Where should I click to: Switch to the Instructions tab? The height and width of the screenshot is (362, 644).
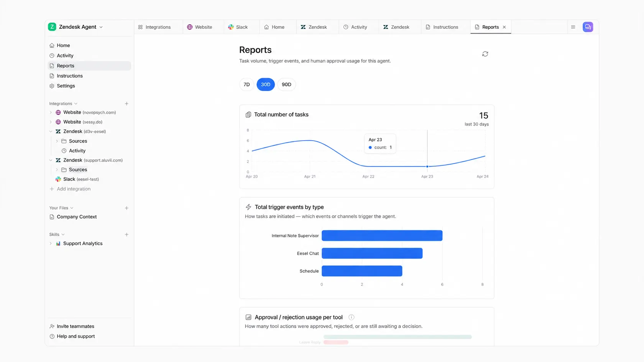[445, 27]
